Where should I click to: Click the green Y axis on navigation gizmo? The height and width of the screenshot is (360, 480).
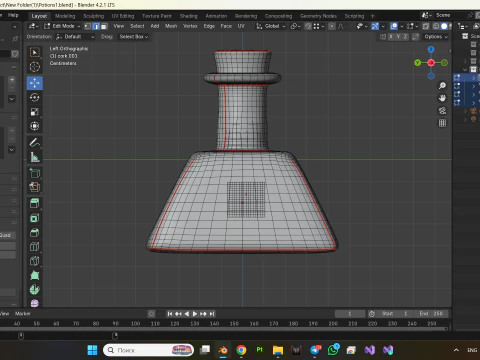[x=418, y=62]
